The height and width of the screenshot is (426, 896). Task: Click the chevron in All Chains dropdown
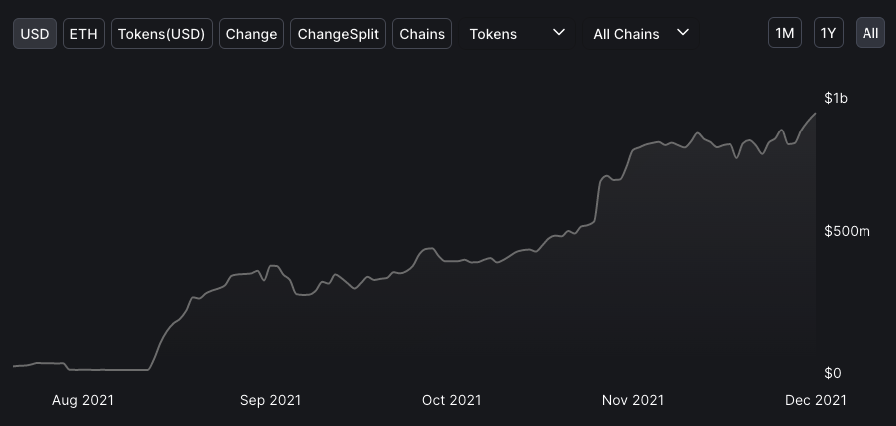tap(682, 33)
